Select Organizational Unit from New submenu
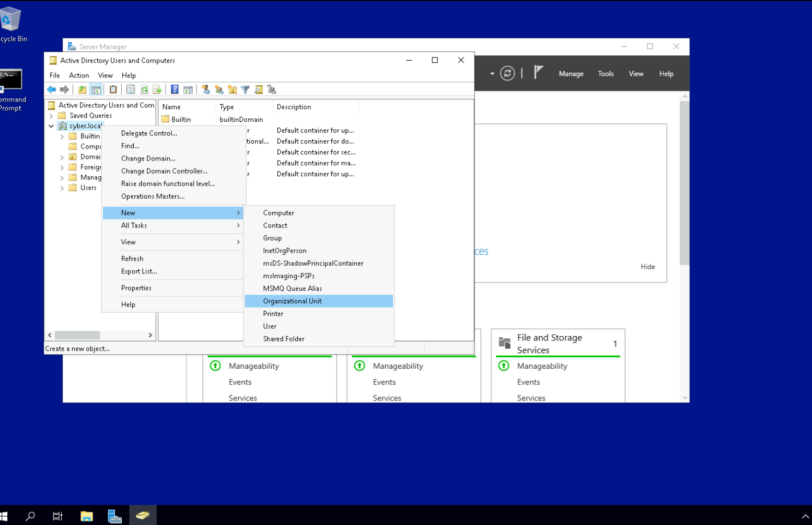812x525 pixels. click(319, 301)
